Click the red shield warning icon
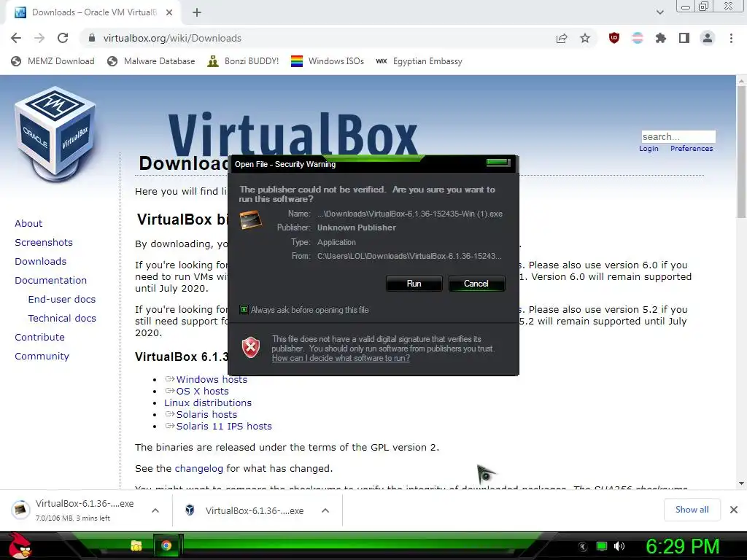The width and height of the screenshot is (747, 560). pyautogui.click(x=251, y=348)
